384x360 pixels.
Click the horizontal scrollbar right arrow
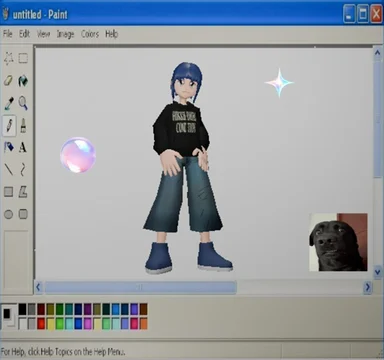coord(367,287)
